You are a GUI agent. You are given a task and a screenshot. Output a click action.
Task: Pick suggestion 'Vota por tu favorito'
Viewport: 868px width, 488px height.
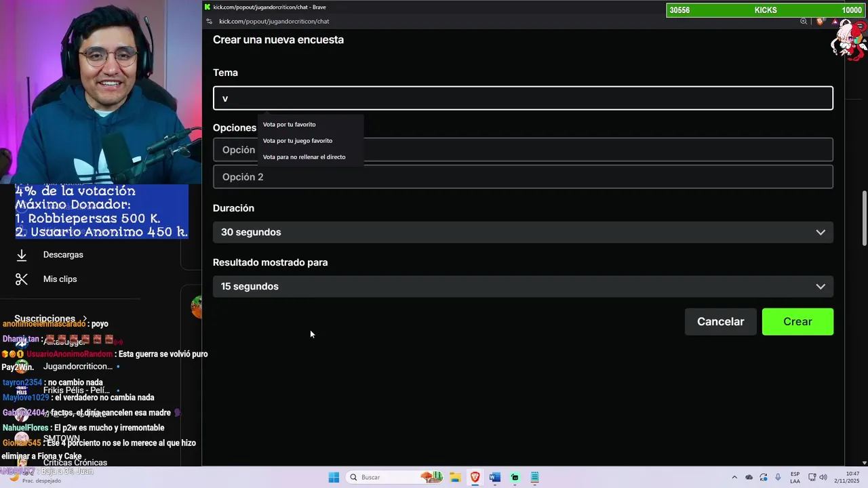click(x=290, y=125)
